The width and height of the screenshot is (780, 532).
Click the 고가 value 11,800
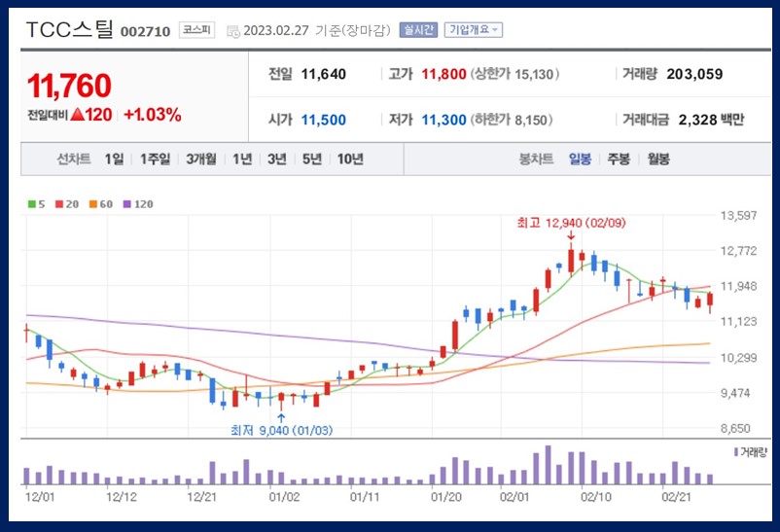click(x=443, y=74)
